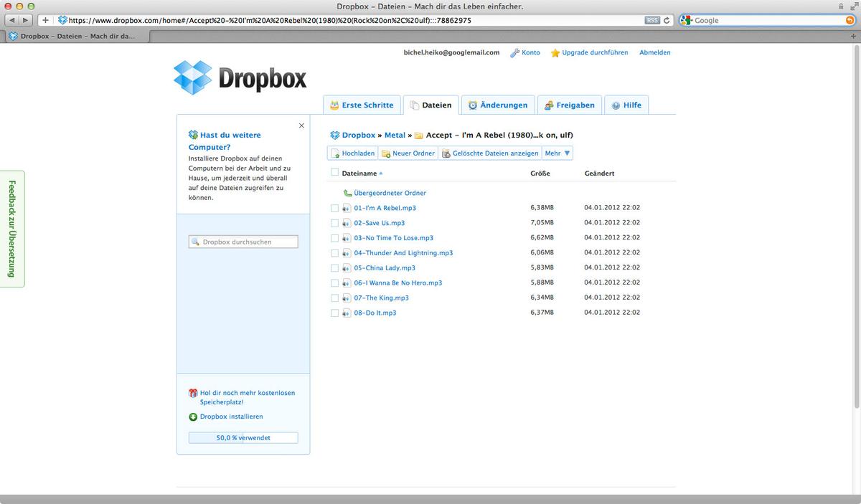Check the box for 02-Save Us.mp3
861x504 pixels.
[334, 223]
